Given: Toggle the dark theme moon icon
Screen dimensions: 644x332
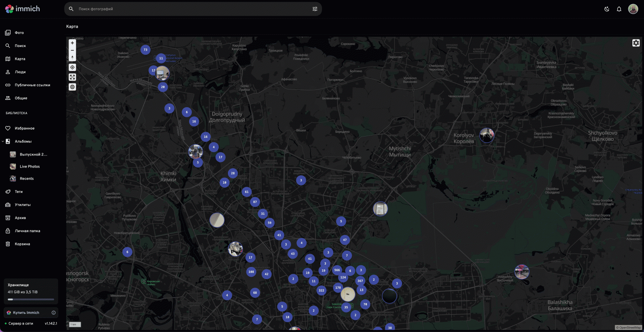Looking at the screenshot, I should 607,9.
